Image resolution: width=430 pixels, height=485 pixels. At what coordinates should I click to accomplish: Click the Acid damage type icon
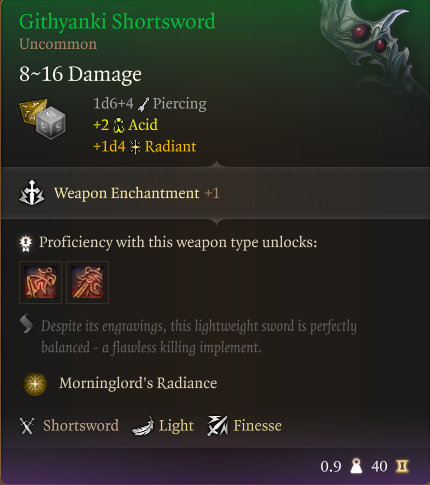(x=118, y=126)
